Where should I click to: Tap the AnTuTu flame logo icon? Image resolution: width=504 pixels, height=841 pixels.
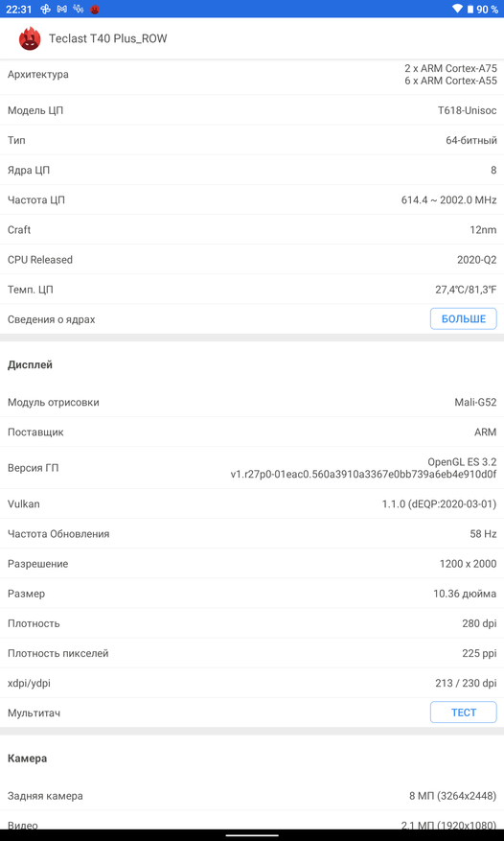30,38
